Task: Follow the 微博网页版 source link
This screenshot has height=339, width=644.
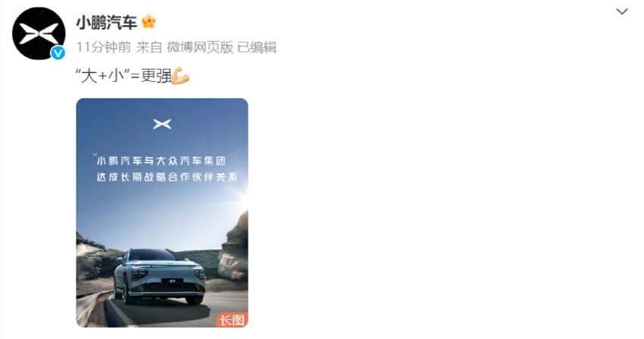Action: (200, 47)
